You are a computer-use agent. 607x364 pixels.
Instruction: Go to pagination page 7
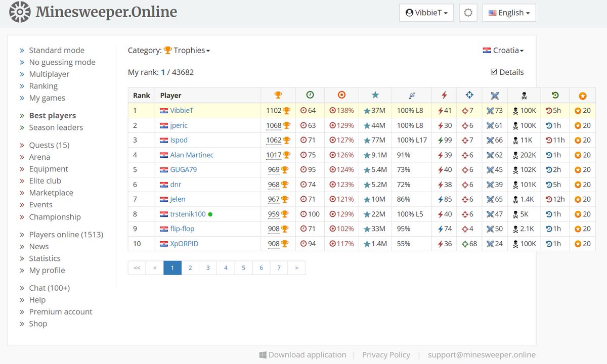[x=279, y=268]
